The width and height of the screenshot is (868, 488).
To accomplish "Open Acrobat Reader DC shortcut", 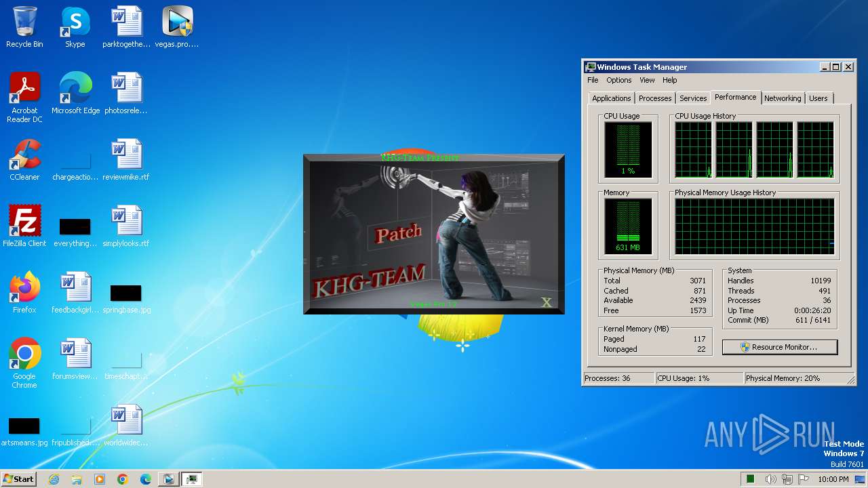I will tap(24, 98).
